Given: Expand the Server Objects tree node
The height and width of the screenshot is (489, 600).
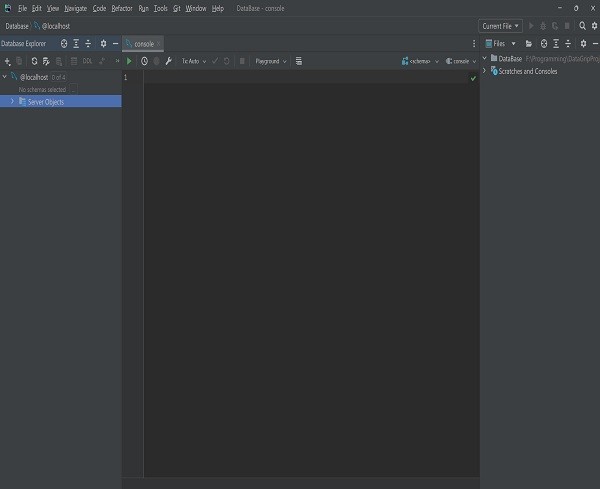Looking at the screenshot, I should (x=12, y=101).
